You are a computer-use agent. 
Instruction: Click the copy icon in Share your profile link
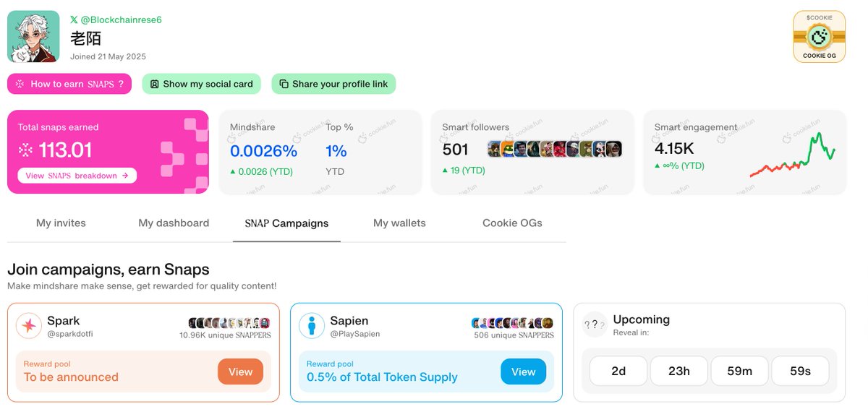pyautogui.click(x=284, y=84)
